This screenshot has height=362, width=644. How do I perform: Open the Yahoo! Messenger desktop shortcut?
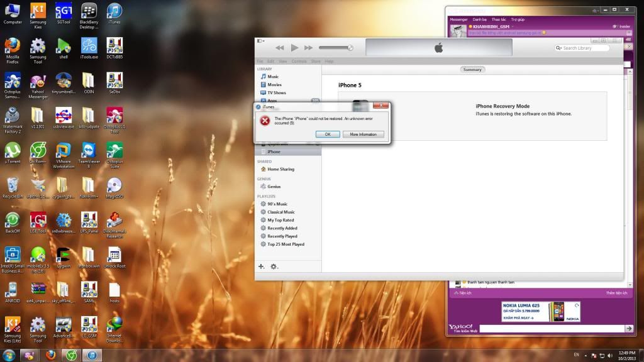point(38,85)
